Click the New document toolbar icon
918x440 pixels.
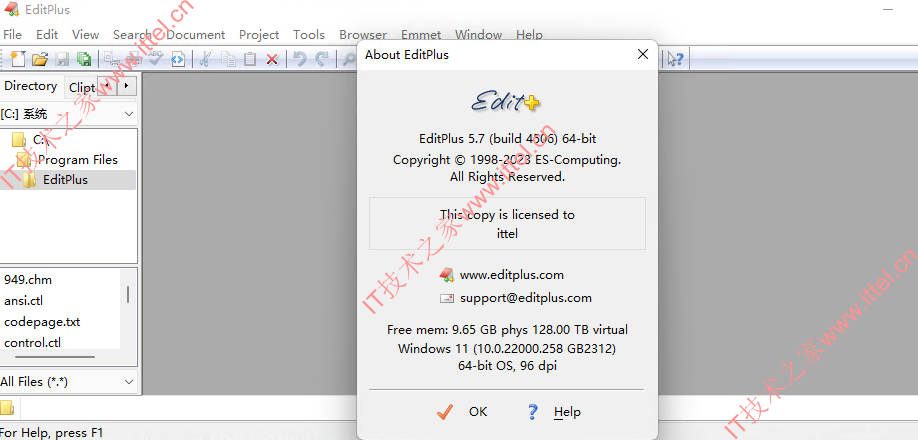coord(19,59)
